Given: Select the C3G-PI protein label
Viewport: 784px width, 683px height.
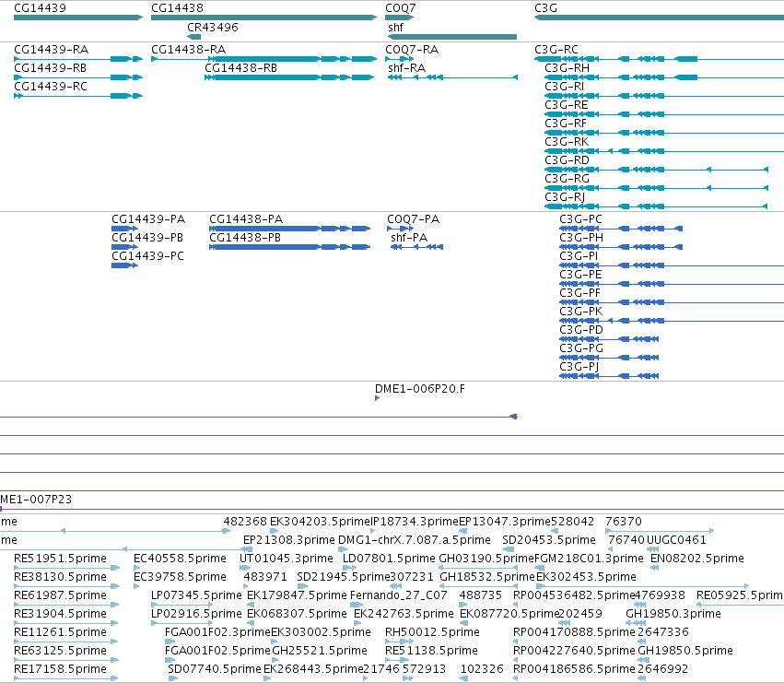Looking at the screenshot, I should 579,256.
